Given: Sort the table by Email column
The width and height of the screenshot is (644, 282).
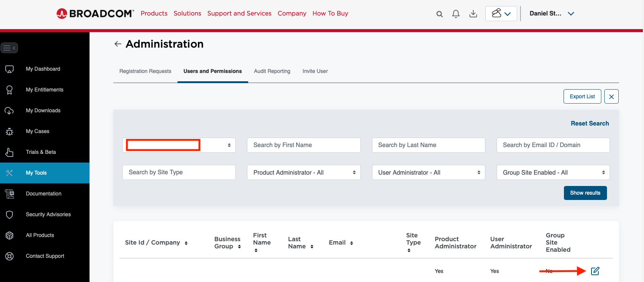Looking at the screenshot, I should point(351,243).
